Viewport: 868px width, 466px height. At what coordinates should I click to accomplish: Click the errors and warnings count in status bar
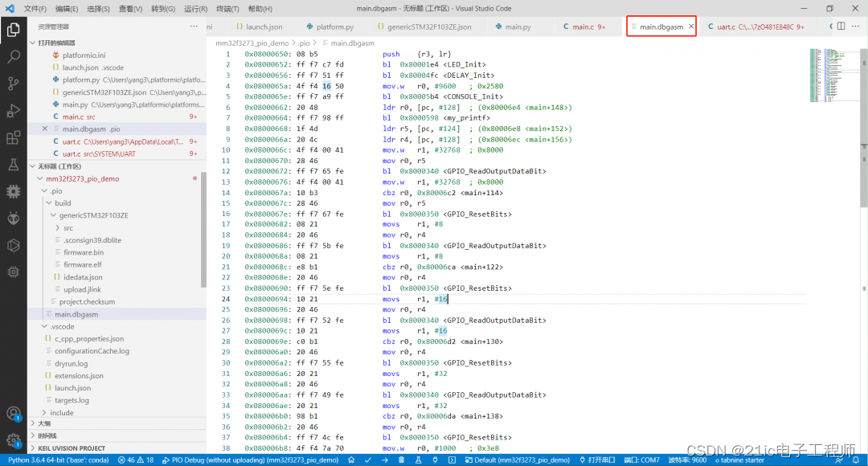coord(136,460)
